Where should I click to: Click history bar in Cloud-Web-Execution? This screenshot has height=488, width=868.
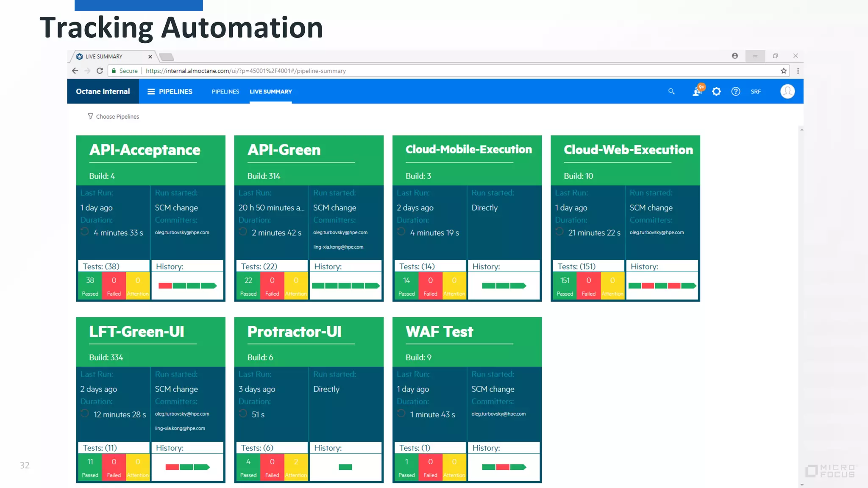[662, 286]
